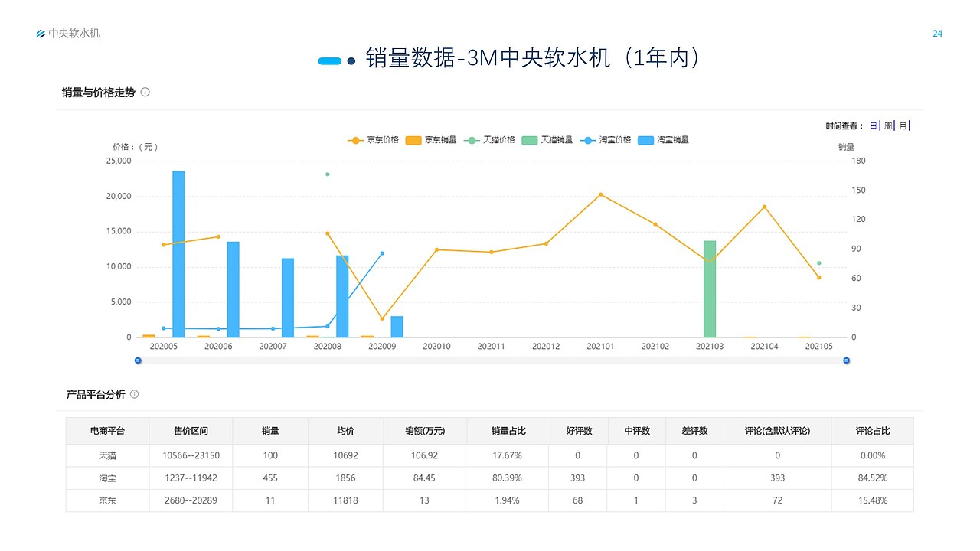
Task: Switch time view to 月
Action: (x=903, y=126)
